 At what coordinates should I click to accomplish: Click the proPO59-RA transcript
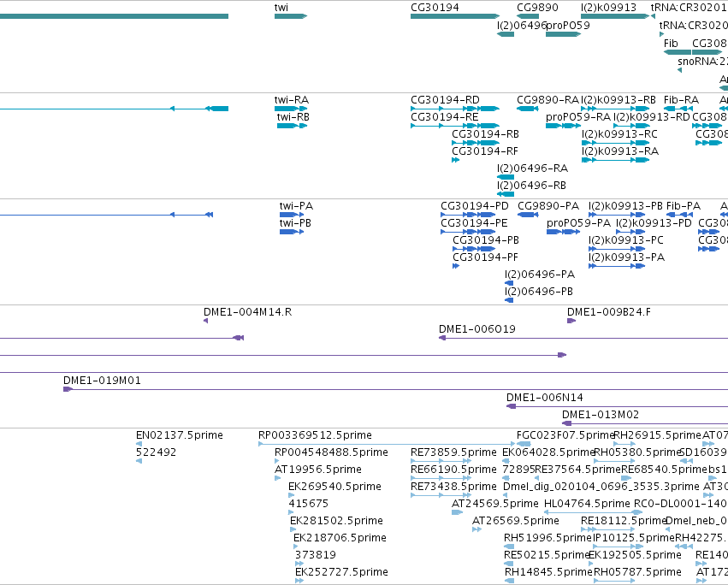tap(563, 126)
